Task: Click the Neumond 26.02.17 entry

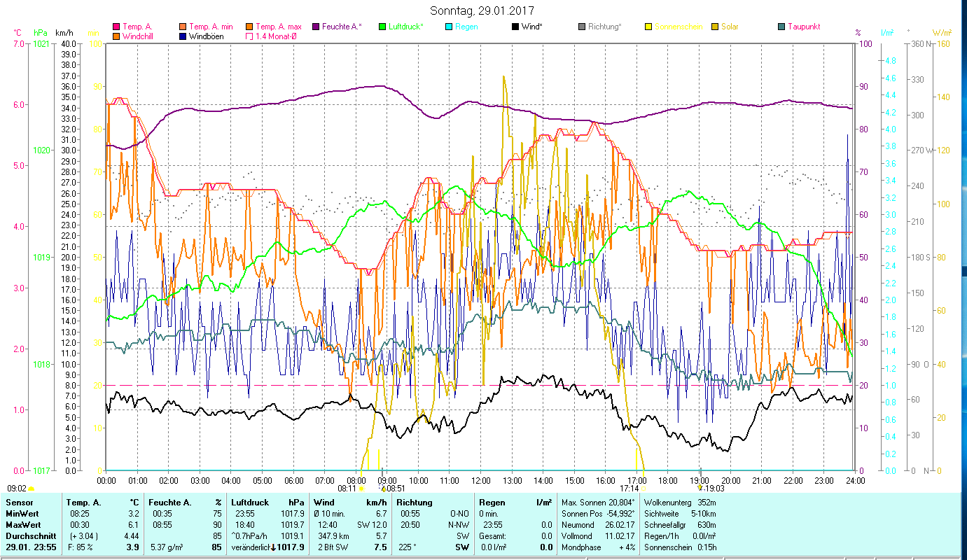Action: 597,524
